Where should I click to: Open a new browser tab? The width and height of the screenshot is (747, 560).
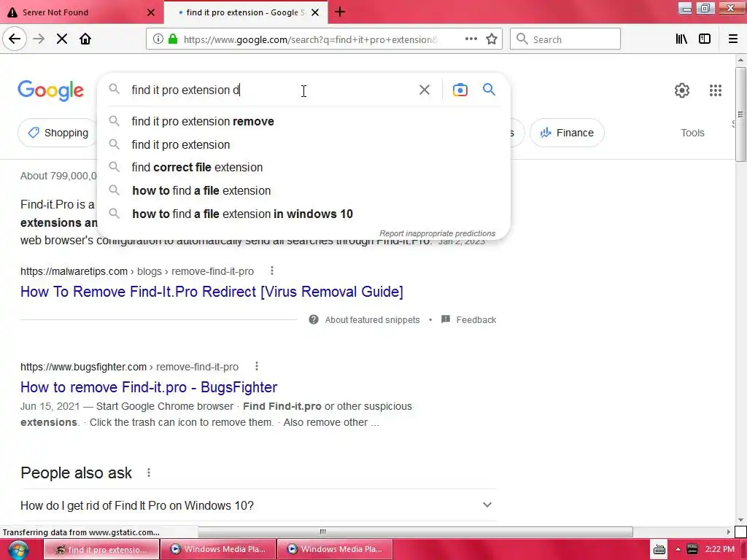pos(340,12)
